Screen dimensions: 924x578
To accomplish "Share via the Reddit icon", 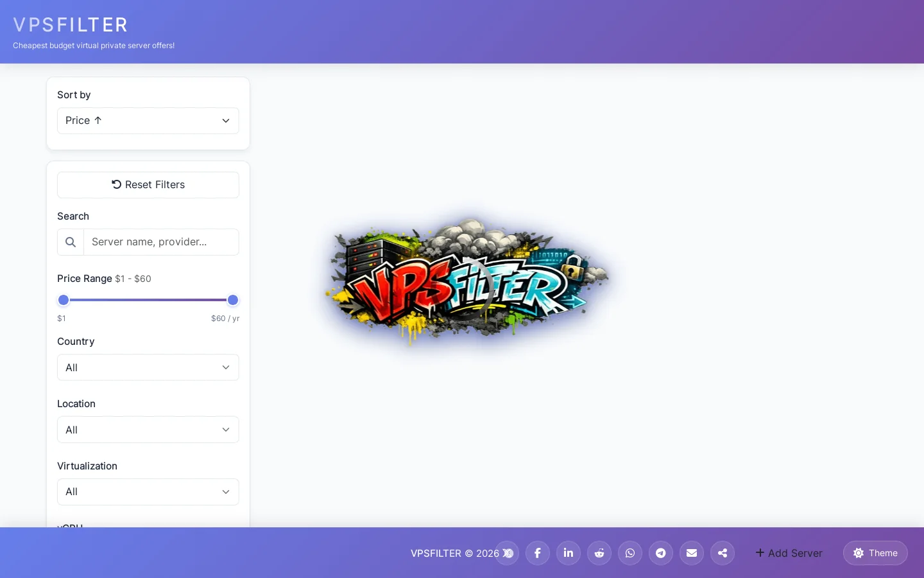I will point(599,553).
